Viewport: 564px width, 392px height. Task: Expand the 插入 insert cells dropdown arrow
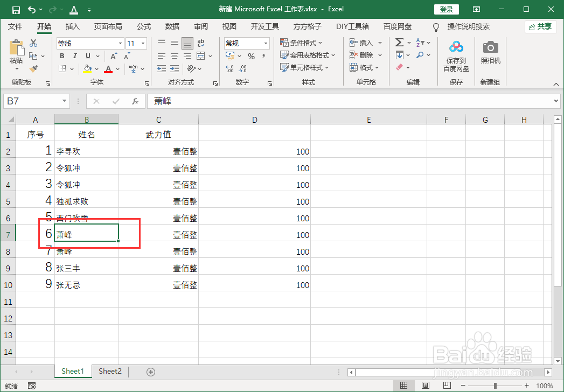(380, 43)
